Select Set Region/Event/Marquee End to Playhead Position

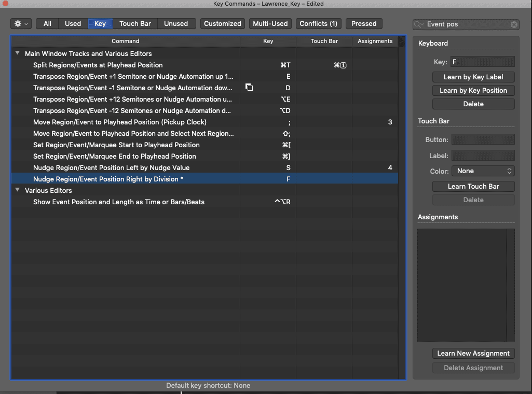click(204, 156)
